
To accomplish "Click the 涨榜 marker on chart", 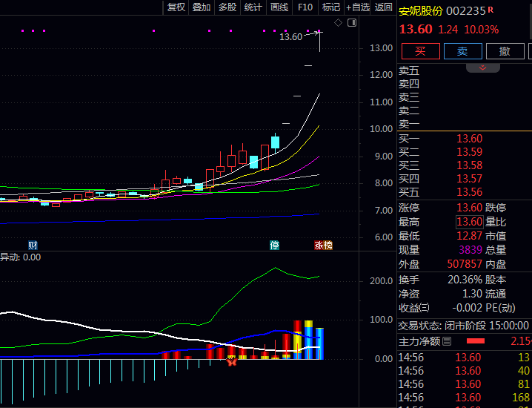I will click(323, 245).
